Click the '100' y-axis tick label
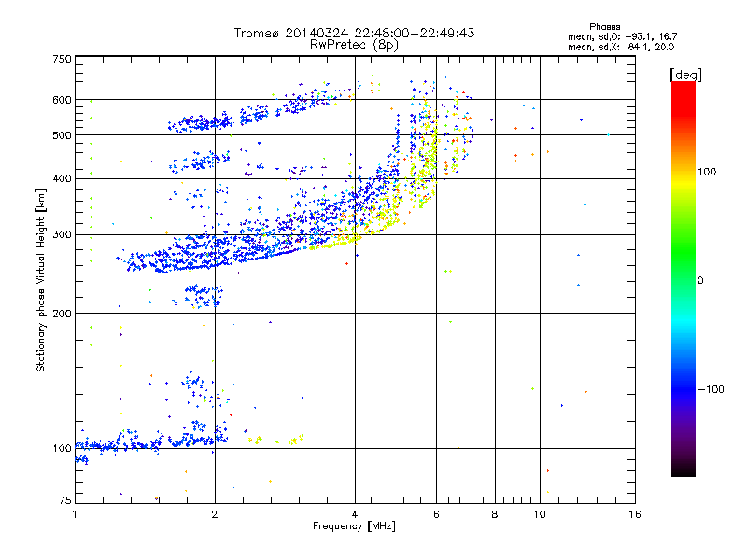Viewport: 747px width, 560px height. tap(62, 449)
